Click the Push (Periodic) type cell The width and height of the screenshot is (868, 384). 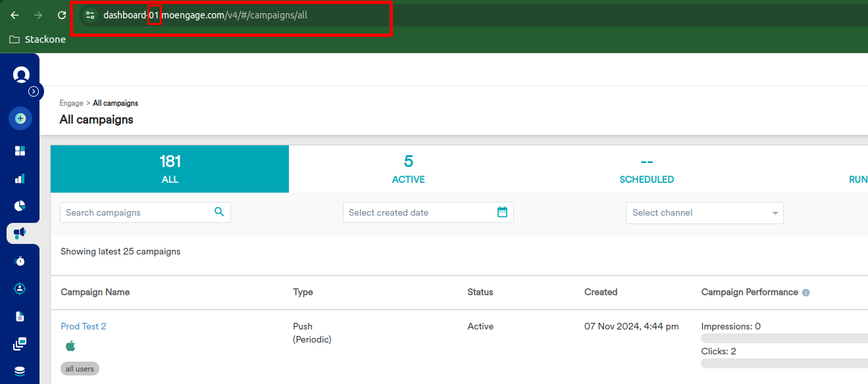313,333
